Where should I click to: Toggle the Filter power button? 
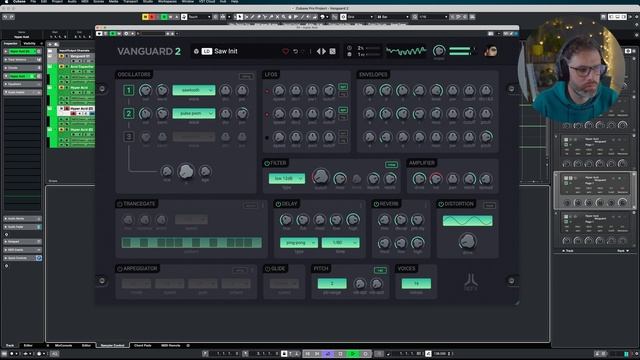[267, 163]
